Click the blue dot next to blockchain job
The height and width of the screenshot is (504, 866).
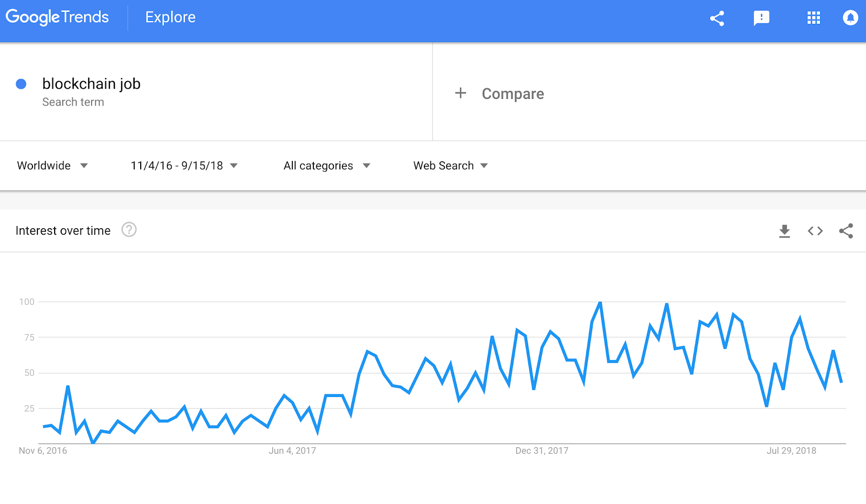tap(21, 84)
